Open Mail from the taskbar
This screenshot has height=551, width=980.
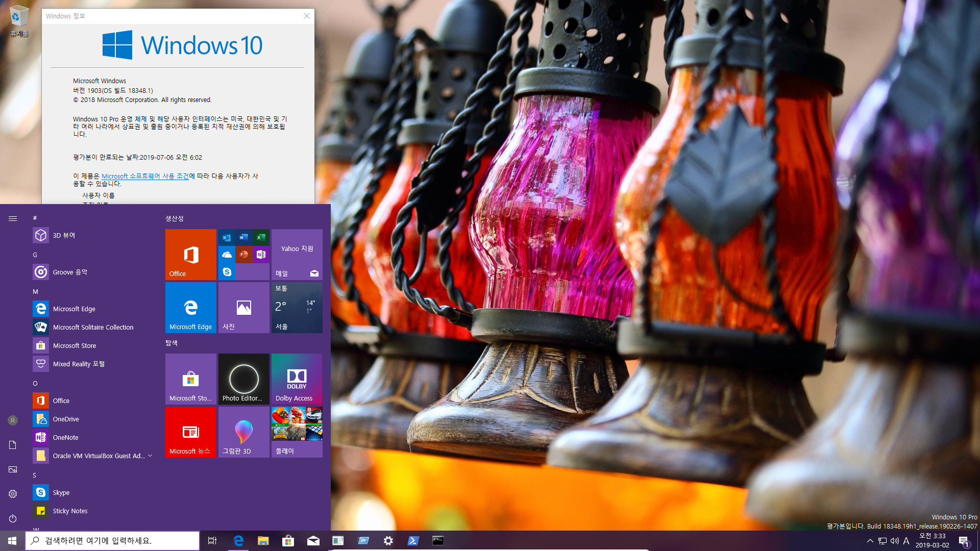tap(313, 541)
